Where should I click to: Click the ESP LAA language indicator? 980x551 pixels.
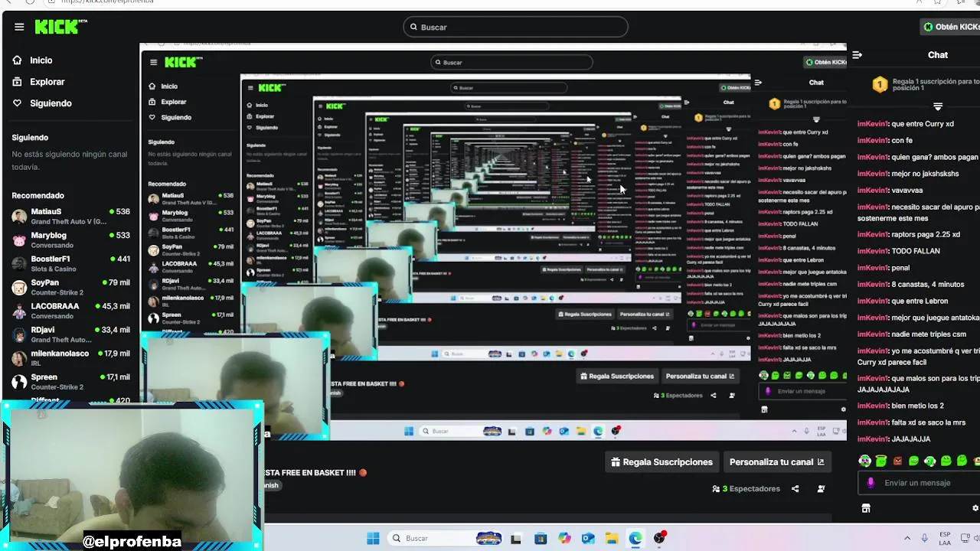(945, 538)
